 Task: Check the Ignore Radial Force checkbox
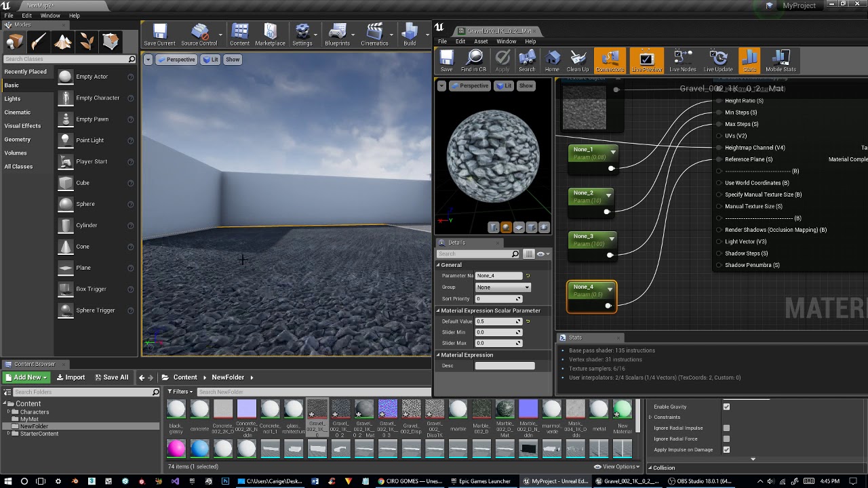(x=726, y=439)
